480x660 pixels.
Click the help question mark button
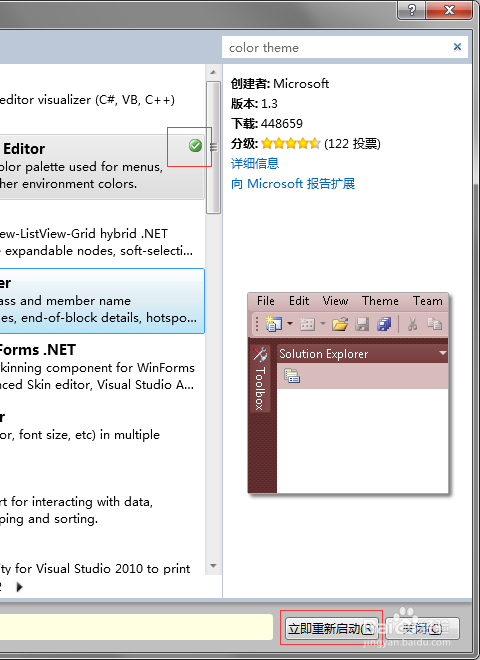point(411,9)
